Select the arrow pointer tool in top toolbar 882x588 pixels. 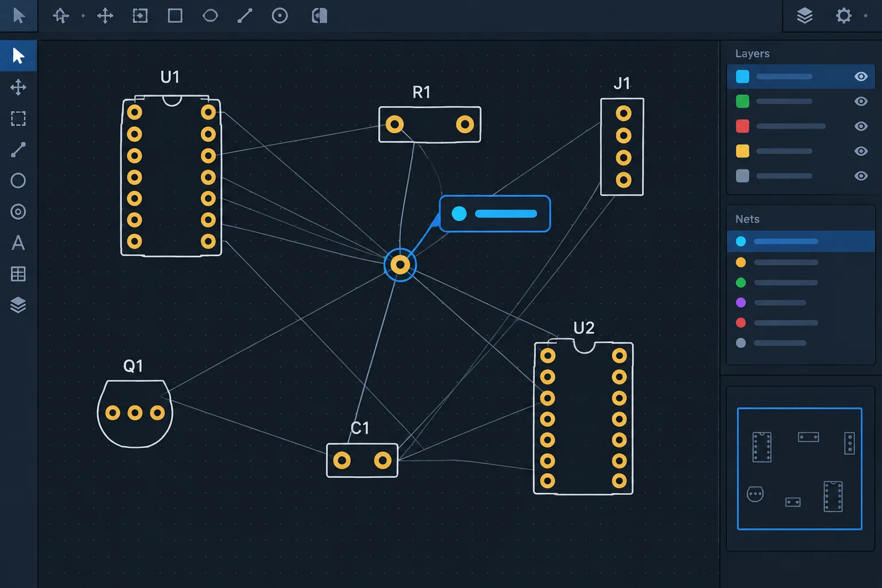[18, 16]
